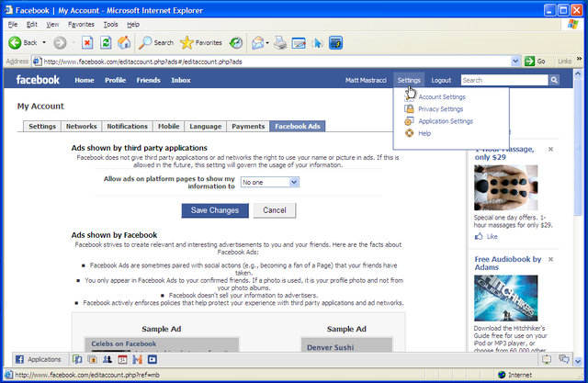Viewport: 588px width, 383px height.
Task: Click the Facebook search magnifier button
Action: point(554,80)
